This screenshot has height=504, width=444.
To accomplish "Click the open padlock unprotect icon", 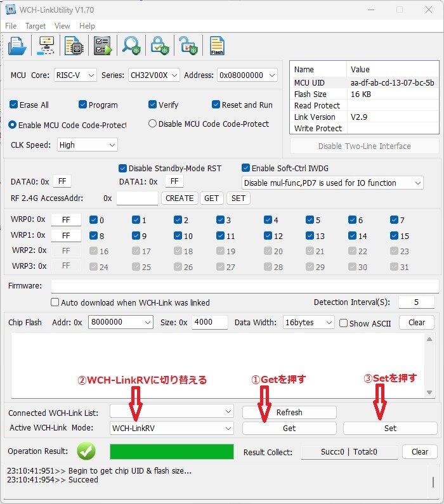I will tap(187, 46).
